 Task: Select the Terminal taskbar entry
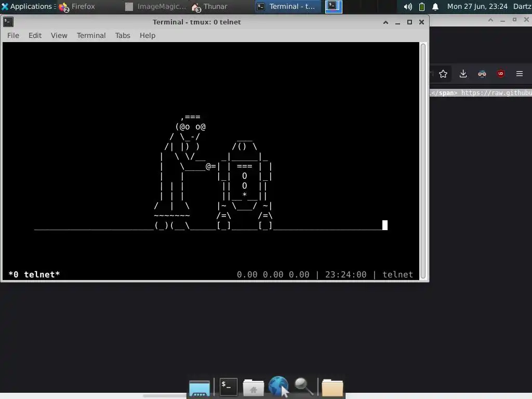pos(287,6)
